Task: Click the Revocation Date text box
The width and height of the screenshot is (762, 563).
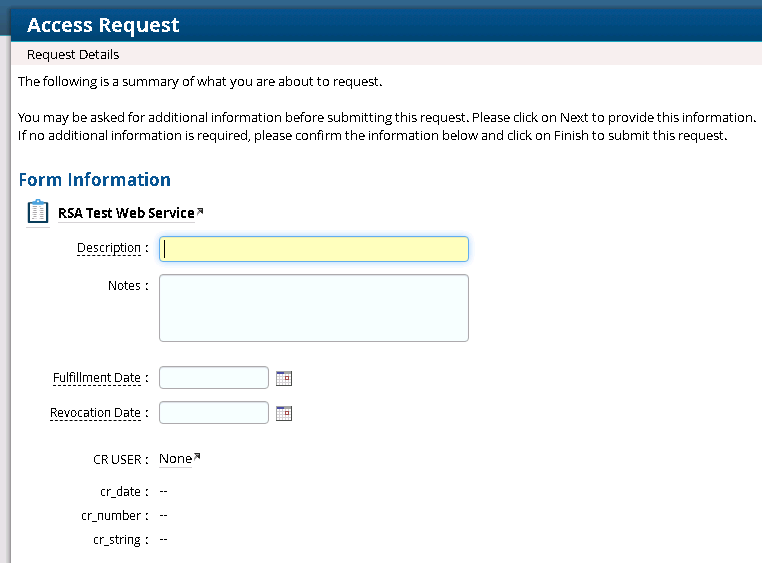Action: click(x=214, y=413)
